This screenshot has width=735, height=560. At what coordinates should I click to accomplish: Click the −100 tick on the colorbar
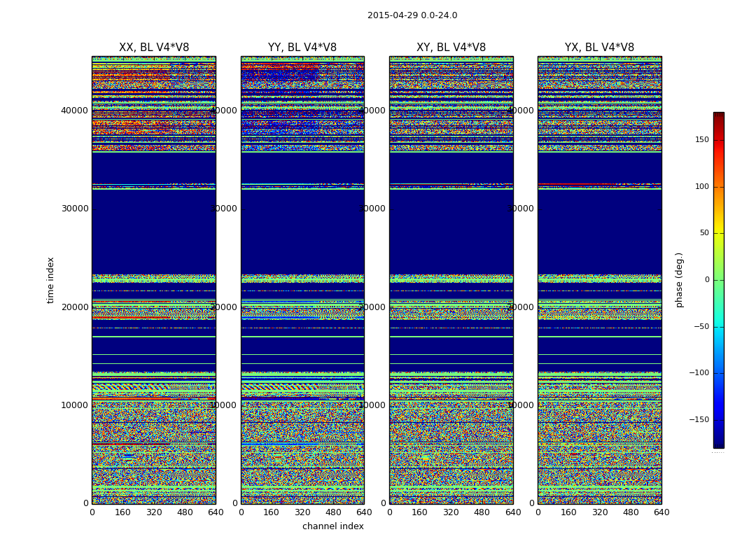(699, 373)
